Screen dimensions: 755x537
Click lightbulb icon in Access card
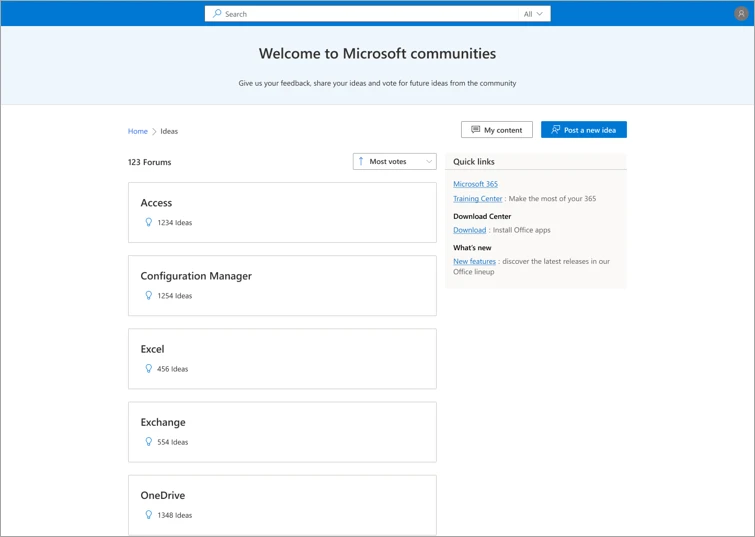click(148, 222)
